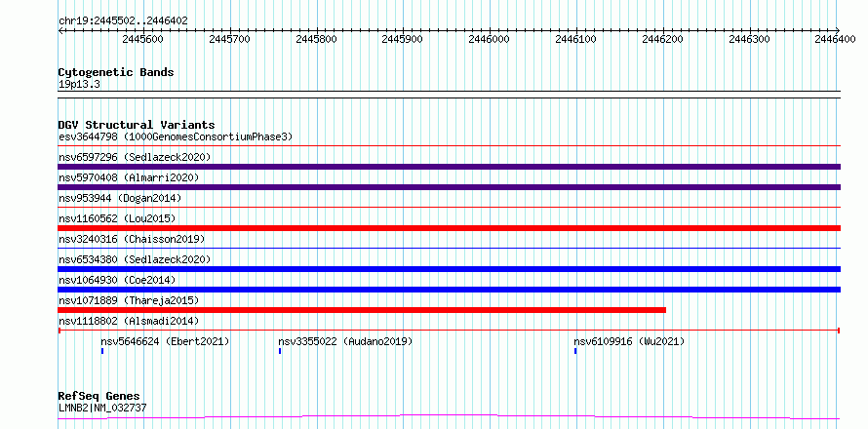Select variant label nsv3240316 (Chaisson2019)
This screenshot has height=429, width=868.
click(132, 239)
